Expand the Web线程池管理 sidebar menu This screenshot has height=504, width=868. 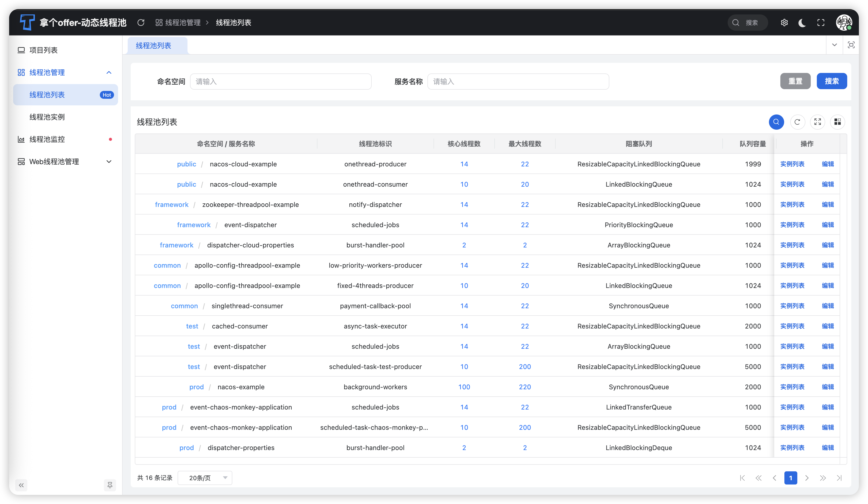click(65, 162)
